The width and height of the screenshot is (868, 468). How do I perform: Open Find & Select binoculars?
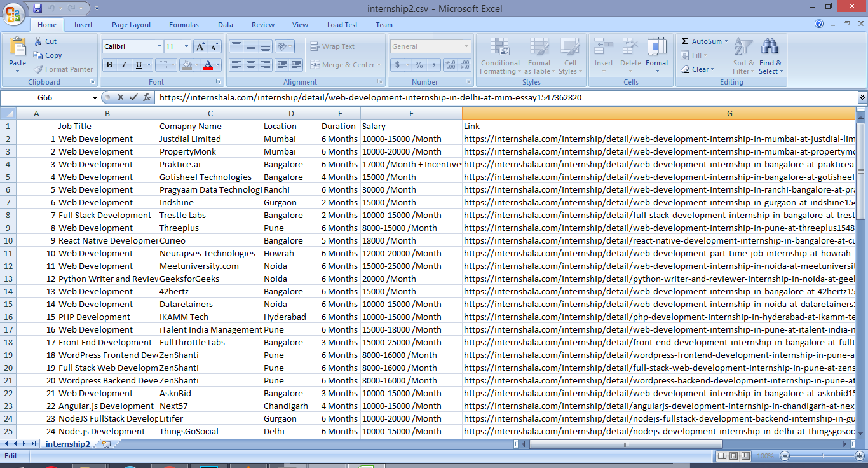click(770, 55)
